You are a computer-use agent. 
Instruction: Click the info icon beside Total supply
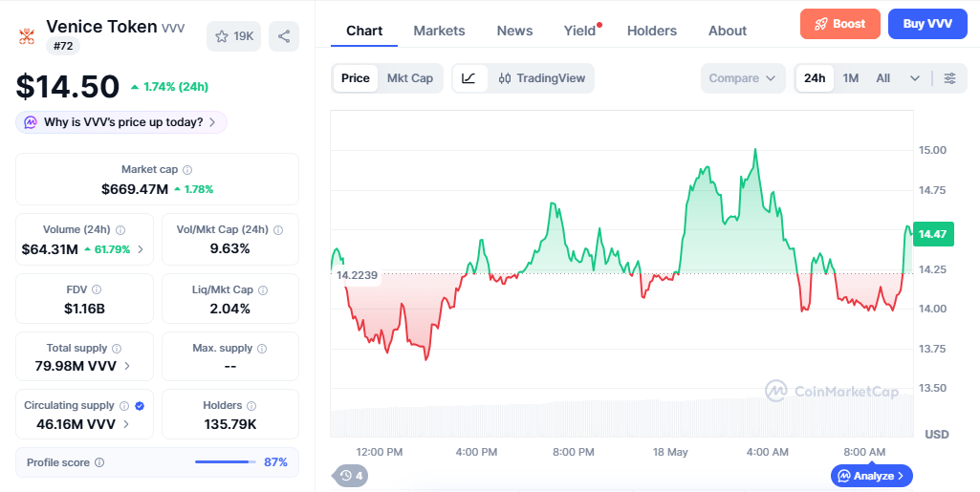(x=117, y=349)
